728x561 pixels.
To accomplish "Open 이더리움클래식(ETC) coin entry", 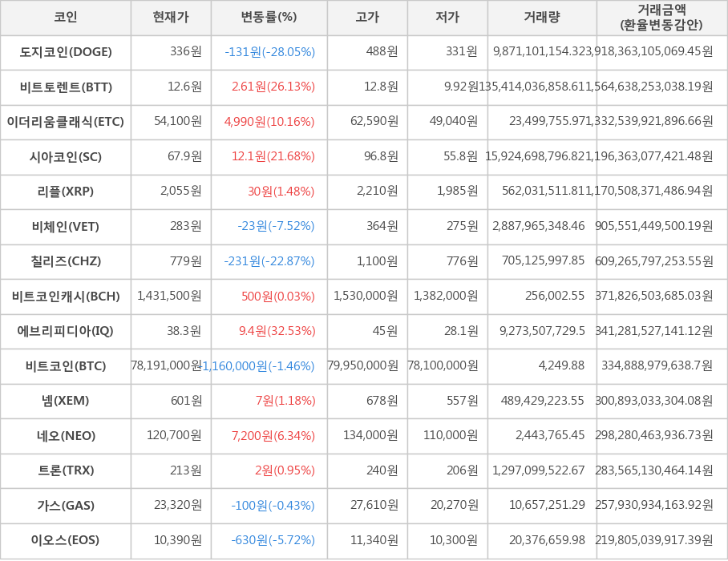I will pyautogui.click(x=66, y=122).
